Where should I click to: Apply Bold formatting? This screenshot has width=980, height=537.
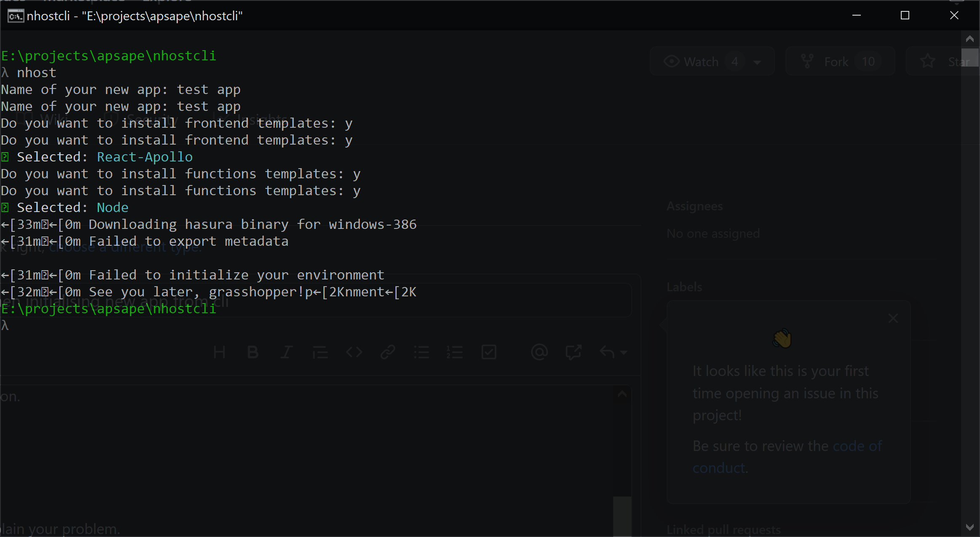tap(253, 352)
